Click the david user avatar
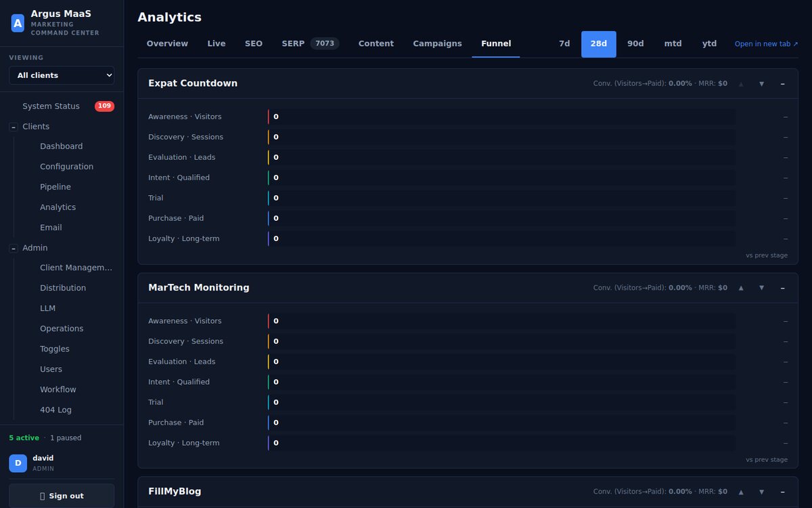The image size is (812, 508). 18,463
